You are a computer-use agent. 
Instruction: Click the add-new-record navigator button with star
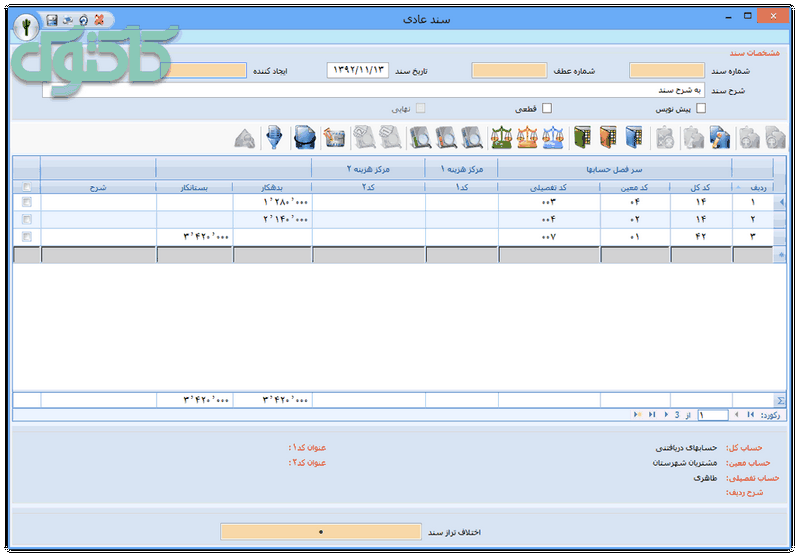tap(637, 415)
